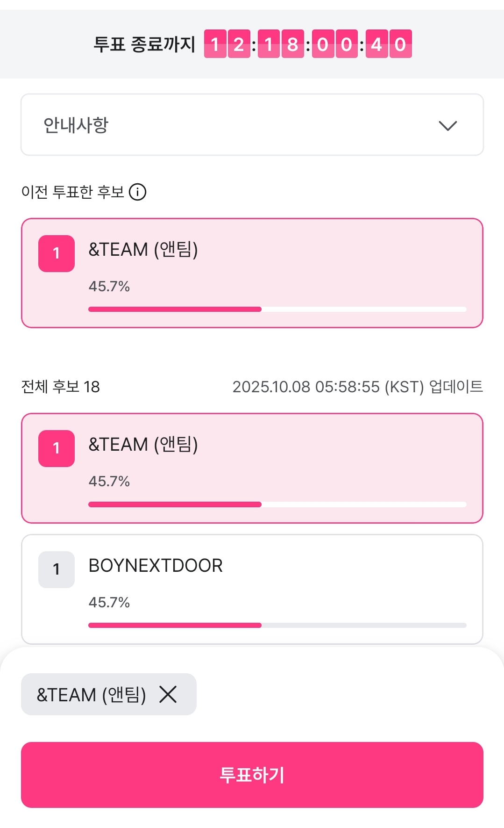This screenshot has height=828, width=504.
Task: Select &TEAM name in the 이전 투표한 후보 card
Action: [x=143, y=249]
